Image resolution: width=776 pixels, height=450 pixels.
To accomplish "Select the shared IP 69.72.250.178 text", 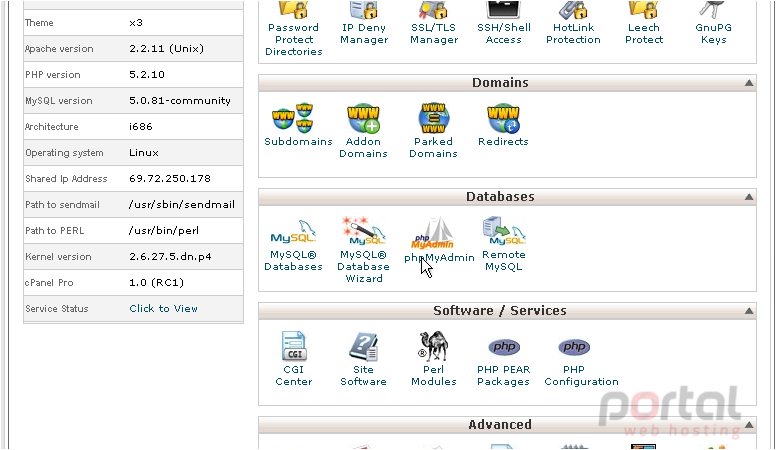I will click(170, 178).
